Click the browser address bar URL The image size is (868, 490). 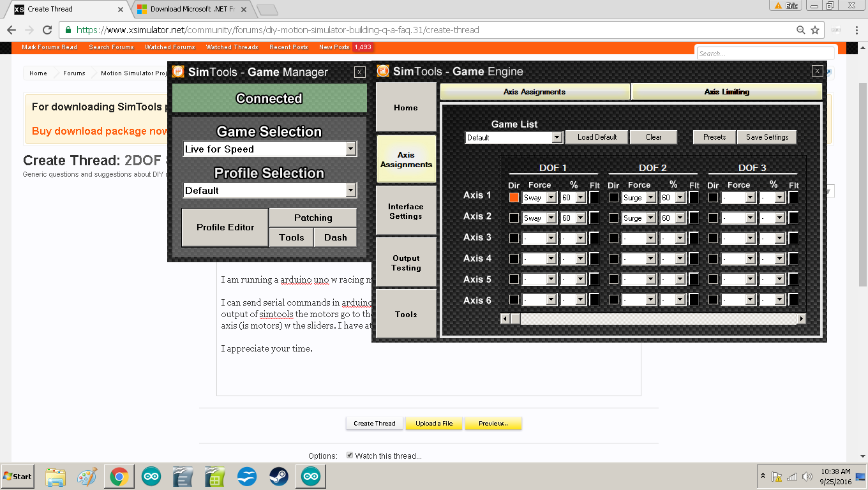[278, 30]
